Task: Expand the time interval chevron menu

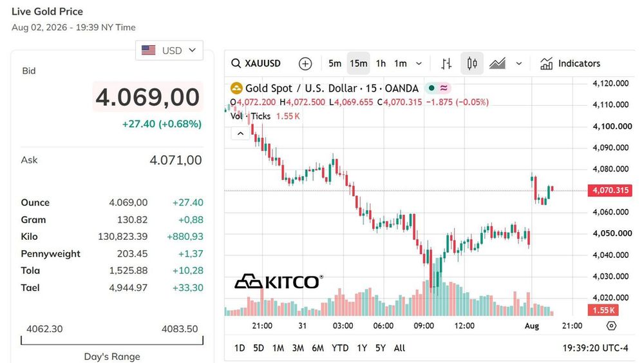Action: tap(419, 63)
